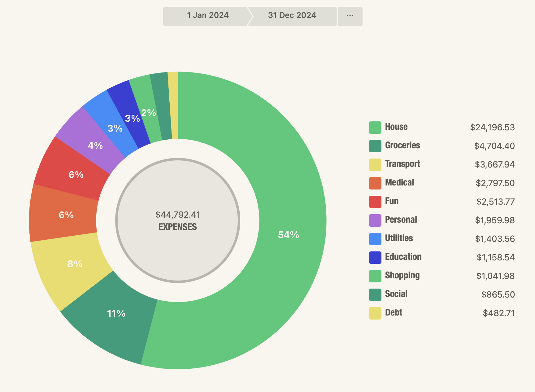
Task: Select the Social category label
Action: (x=396, y=294)
